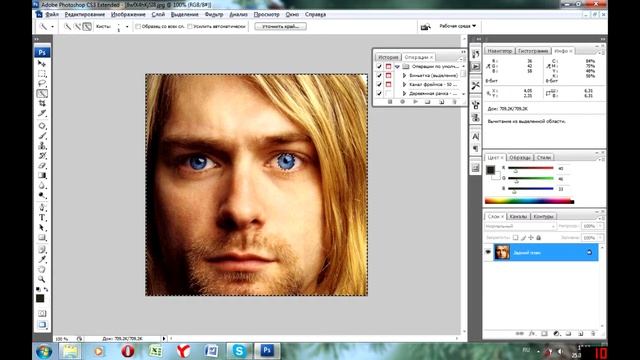
Task: Select the Horizontal Type tool
Action: (x=42, y=218)
